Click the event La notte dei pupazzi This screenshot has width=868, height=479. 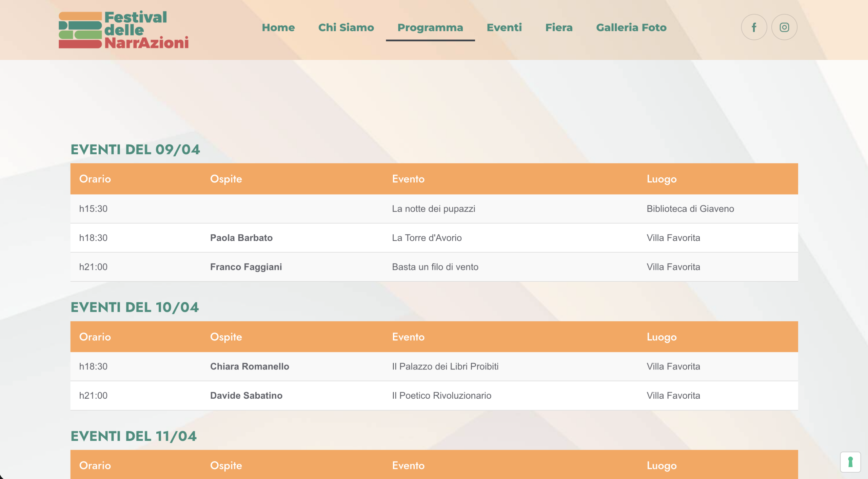(433, 208)
